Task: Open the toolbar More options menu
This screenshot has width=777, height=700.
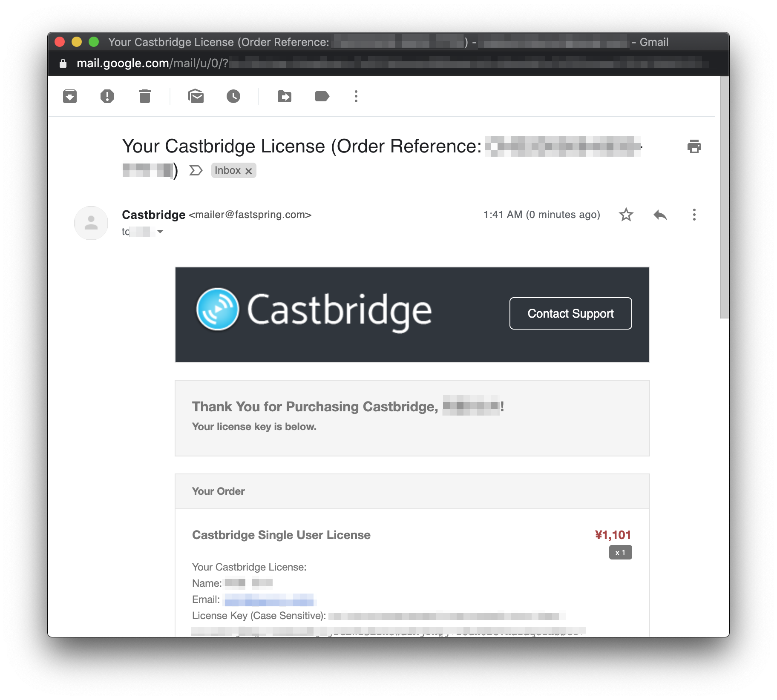Action: click(x=356, y=96)
